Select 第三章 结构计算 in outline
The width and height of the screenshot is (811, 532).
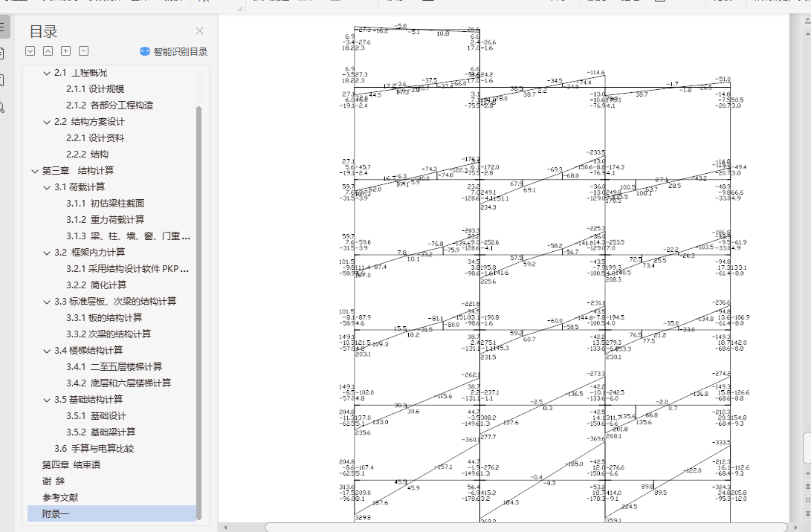[78, 171]
